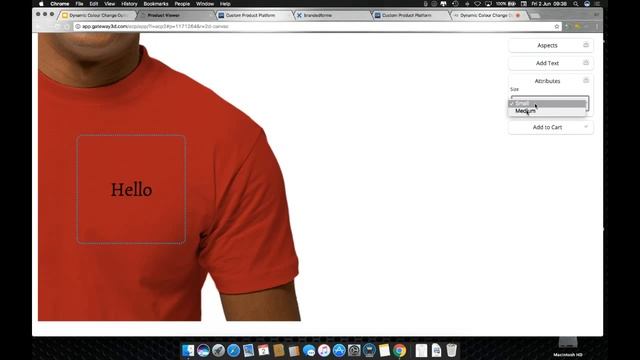The height and width of the screenshot is (360, 640).
Task: Open the Bookmarks menu
Action: pos(156,4)
